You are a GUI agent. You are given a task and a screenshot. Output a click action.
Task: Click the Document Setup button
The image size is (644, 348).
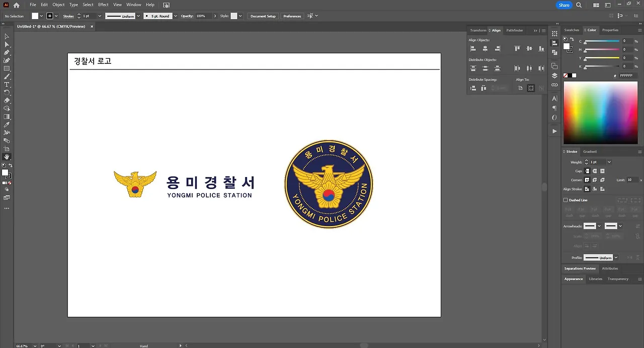pos(263,16)
